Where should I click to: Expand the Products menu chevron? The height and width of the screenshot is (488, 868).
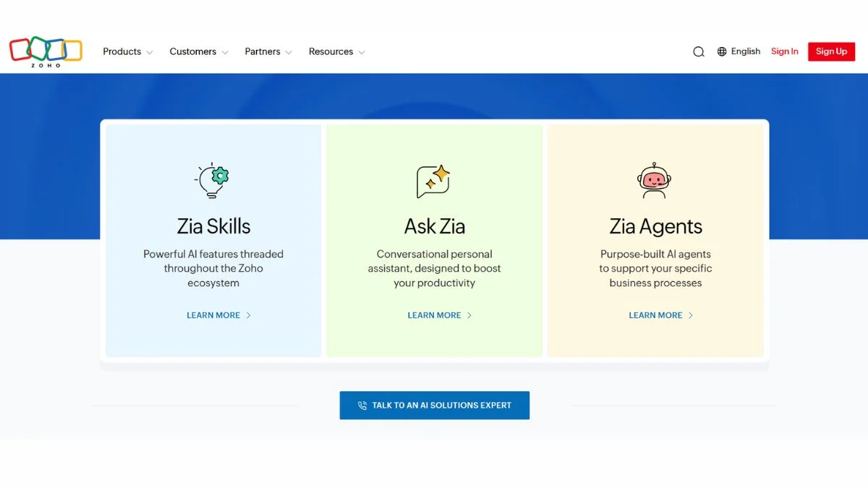click(x=150, y=53)
